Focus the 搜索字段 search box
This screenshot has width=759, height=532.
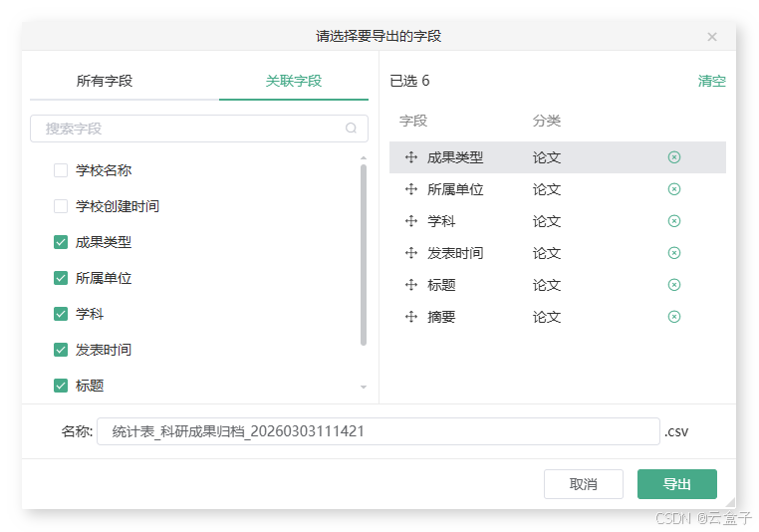[199, 129]
